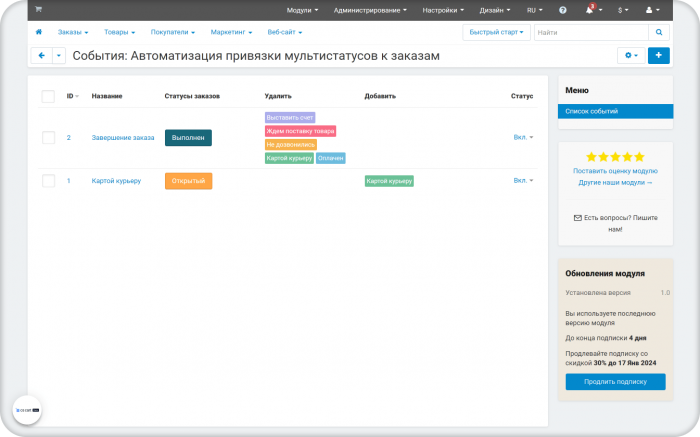
Task: Click the Выполнен order status badge
Action: pos(188,137)
